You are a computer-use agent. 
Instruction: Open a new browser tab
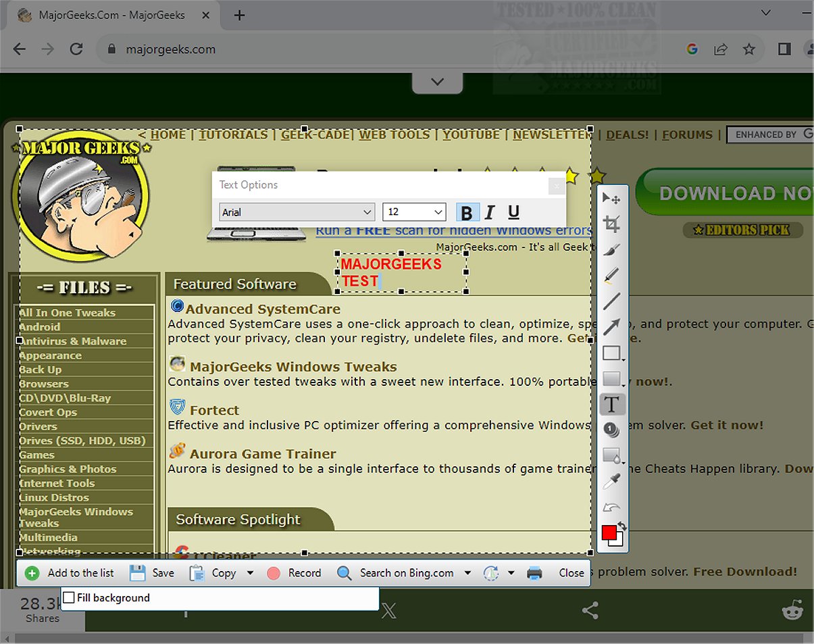(x=238, y=16)
